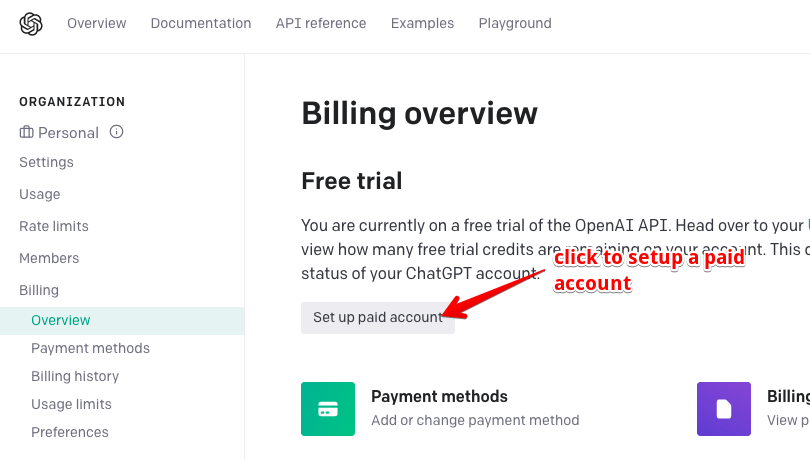Open Members in the sidebar

(49, 258)
